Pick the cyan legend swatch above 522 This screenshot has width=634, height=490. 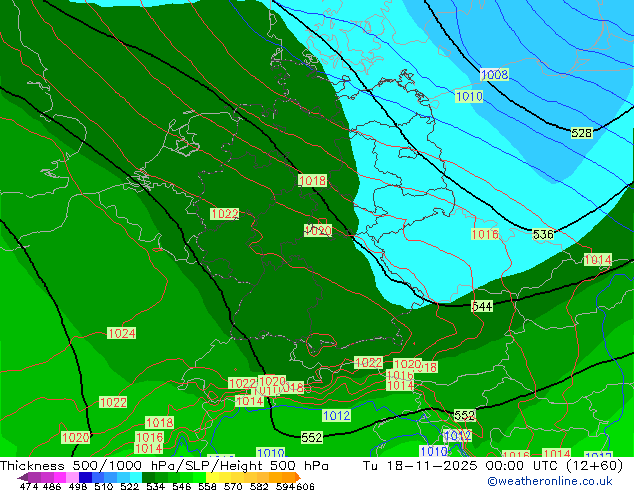[135, 477]
